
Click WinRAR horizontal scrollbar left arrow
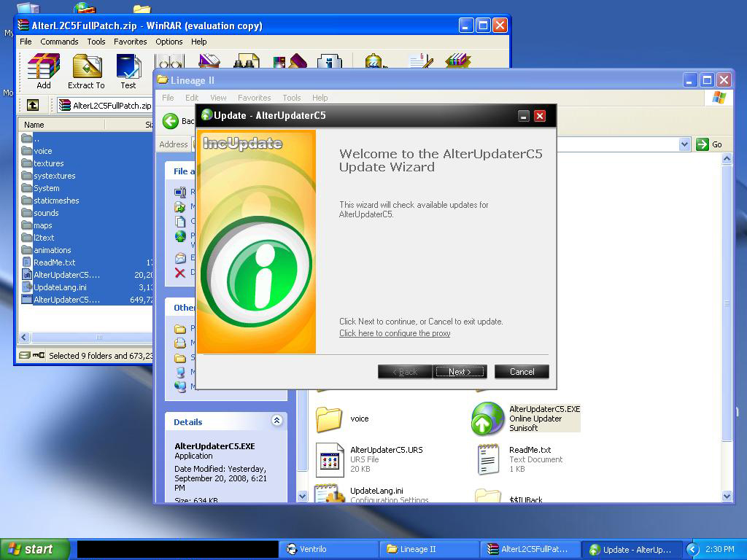click(24, 338)
